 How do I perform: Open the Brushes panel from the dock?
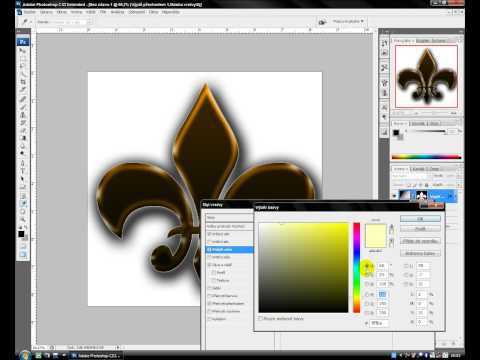(384, 83)
